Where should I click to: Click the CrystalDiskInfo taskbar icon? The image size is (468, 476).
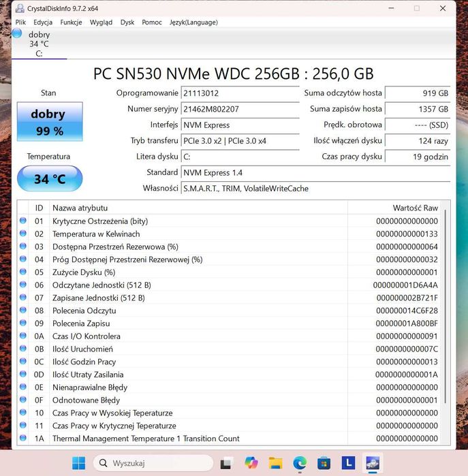(x=373, y=463)
